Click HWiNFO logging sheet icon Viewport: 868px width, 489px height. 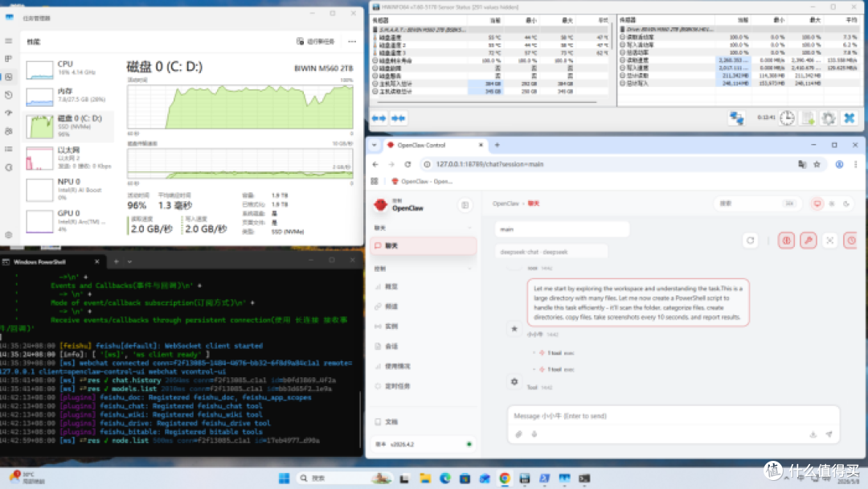(808, 118)
